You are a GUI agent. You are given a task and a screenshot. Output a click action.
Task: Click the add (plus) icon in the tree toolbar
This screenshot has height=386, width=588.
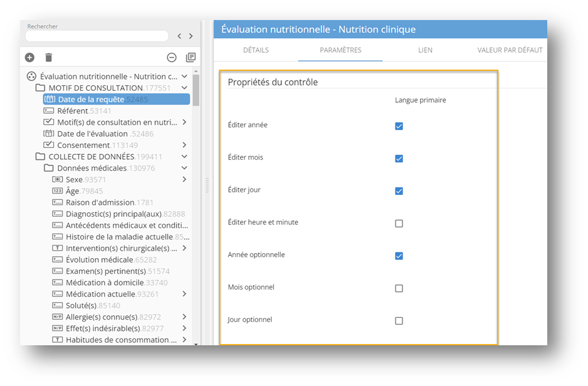(29, 58)
